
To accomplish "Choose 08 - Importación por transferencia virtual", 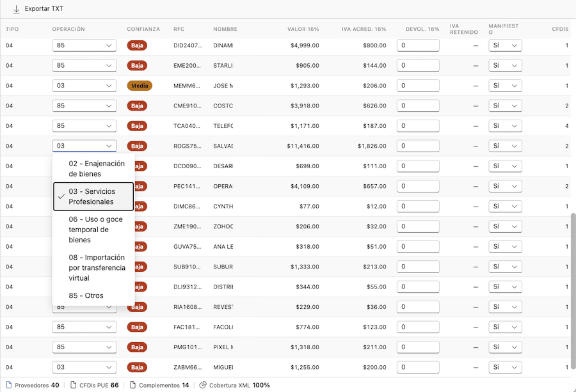I will pyautogui.click(x=93, y=267).
